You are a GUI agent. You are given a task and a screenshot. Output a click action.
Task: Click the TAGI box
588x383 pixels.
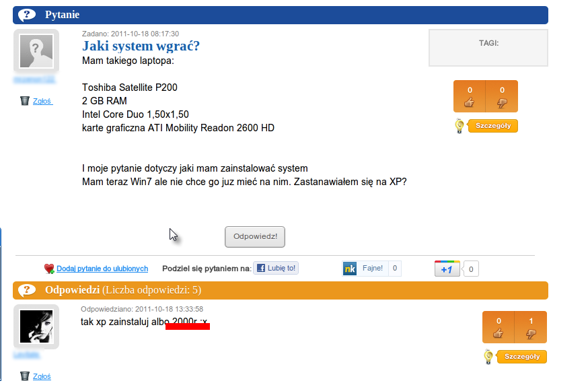click(488, 48)
